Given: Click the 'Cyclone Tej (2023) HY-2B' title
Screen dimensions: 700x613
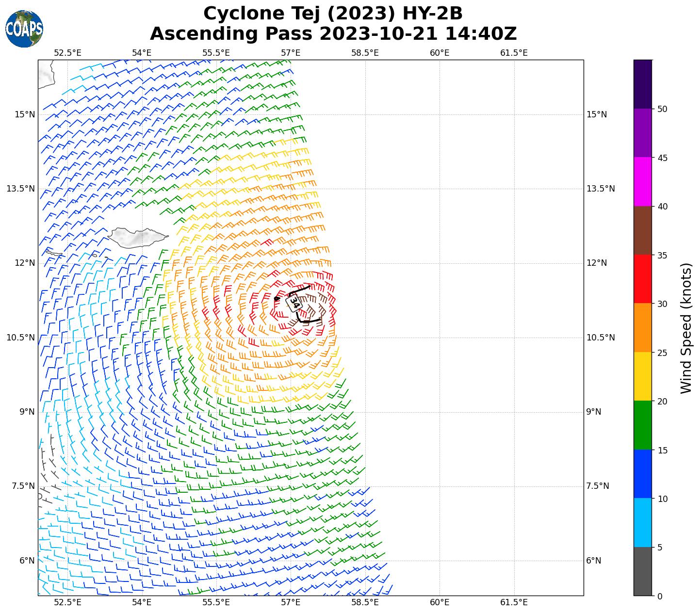Looking at the screenshot, I should [x=333, y=14].
